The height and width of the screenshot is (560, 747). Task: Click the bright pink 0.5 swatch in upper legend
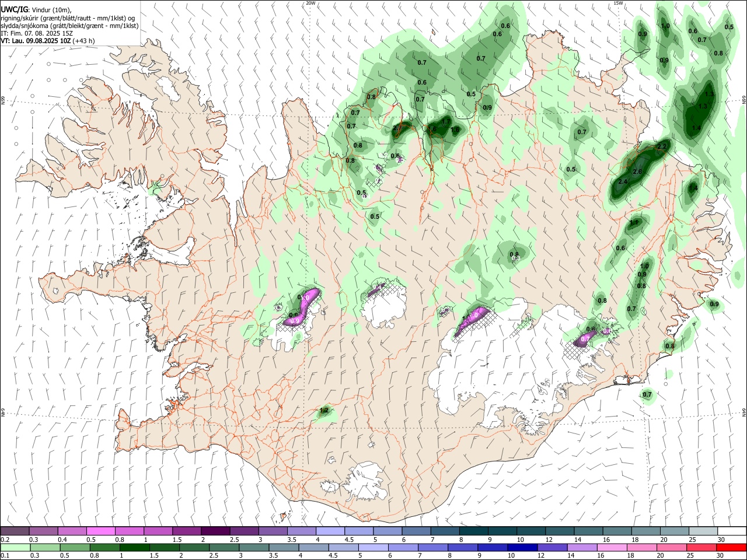100,531
